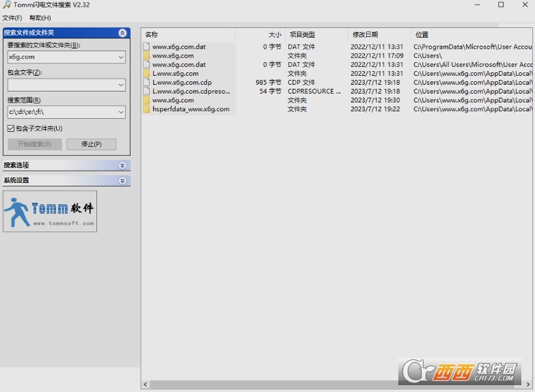Image resolution: width=535 pixels, height=392 pixels.
Task: Open the 搜索范围 dropdown arrow
Action: pos(121,112)
